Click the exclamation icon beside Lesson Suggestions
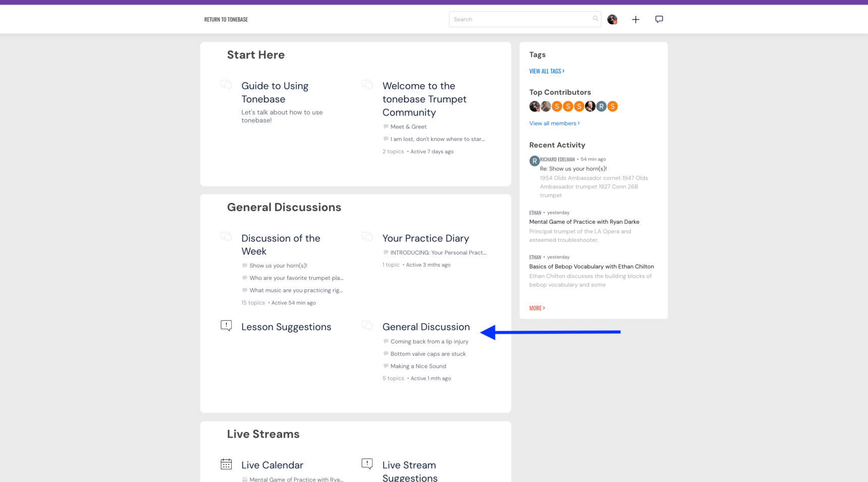The width and height of the screenshot is (868, 482). [x=226, y=326]
